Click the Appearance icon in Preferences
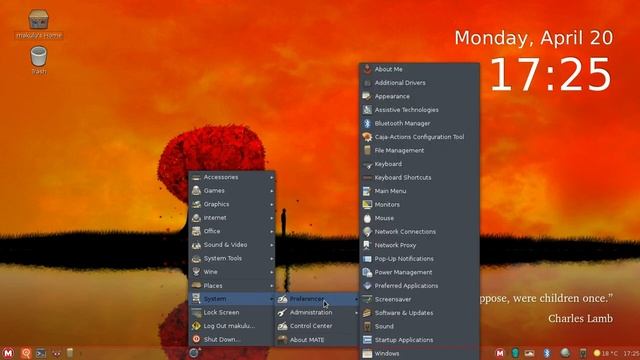Screen dimensions: 640x360 tap(367, 96)
